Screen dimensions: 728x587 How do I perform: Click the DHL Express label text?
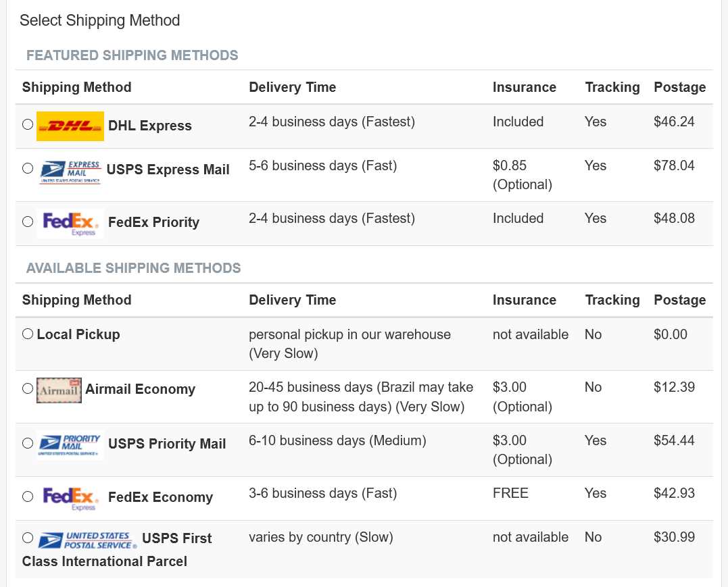click(x=150, y=126)
